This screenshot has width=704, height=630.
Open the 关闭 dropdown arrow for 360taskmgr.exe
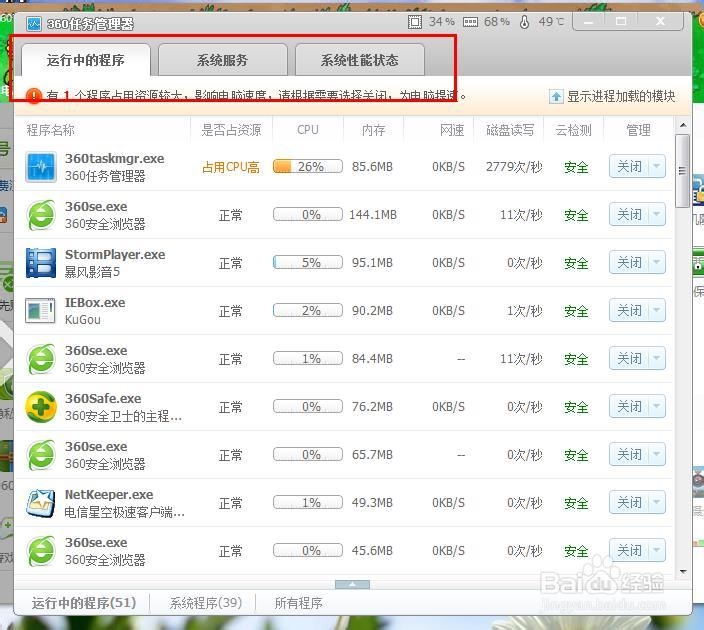coord(657,166)
